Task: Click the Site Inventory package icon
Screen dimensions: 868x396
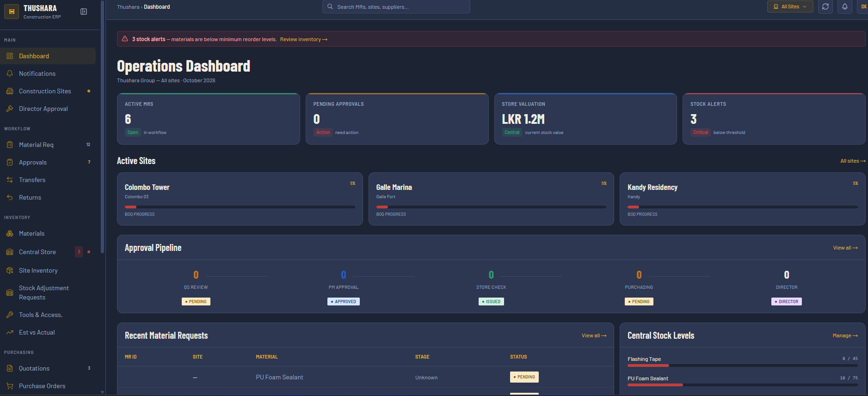Action: pyautogui.click(x=10, y=270)
